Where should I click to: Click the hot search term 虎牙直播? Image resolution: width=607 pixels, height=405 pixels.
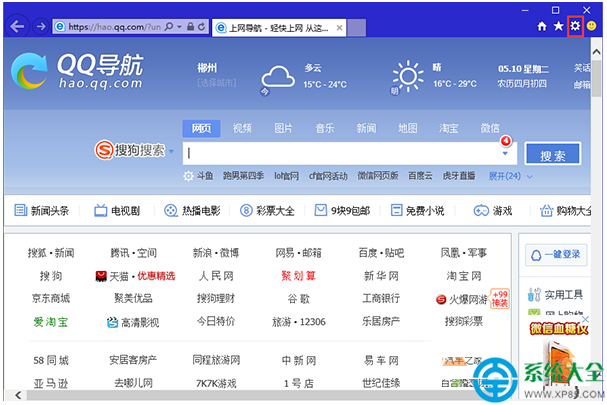pyautogui.click(x=459, y=176)
